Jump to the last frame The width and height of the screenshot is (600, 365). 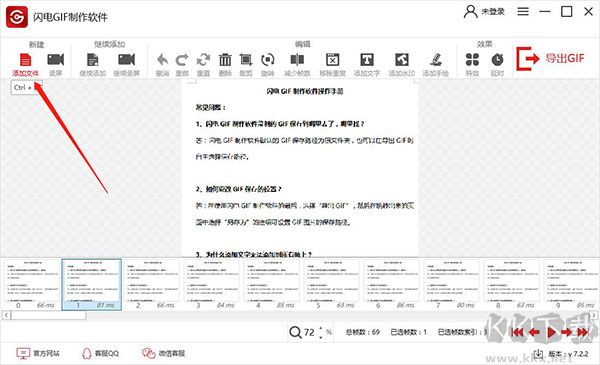pos(583,332)
